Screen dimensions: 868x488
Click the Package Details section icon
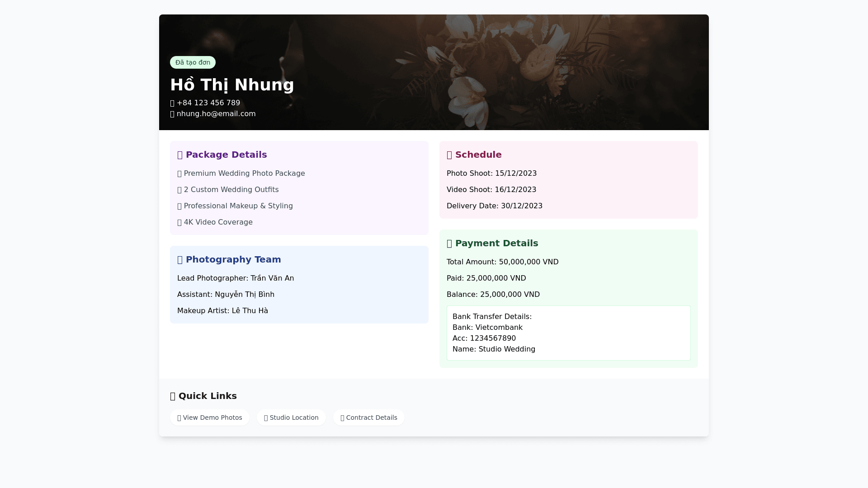181,155
